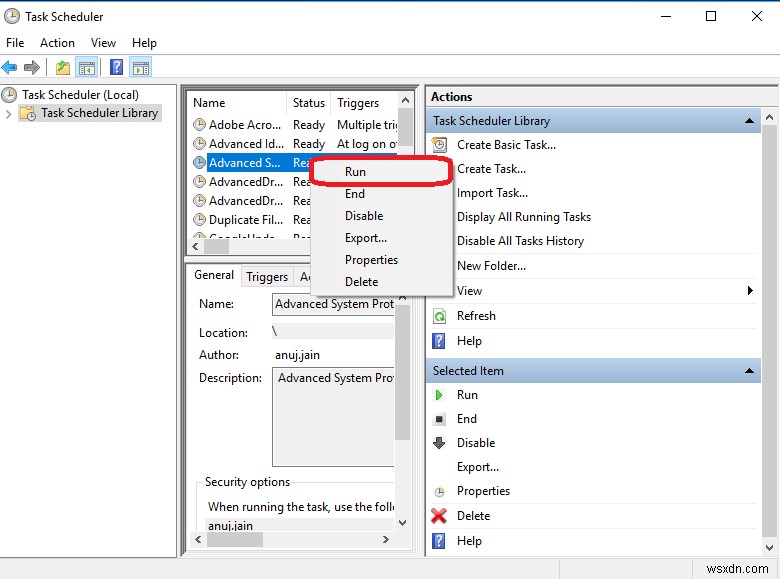Click the Help question mark toolbar icon
780x579 pixels.
(116, 67)
